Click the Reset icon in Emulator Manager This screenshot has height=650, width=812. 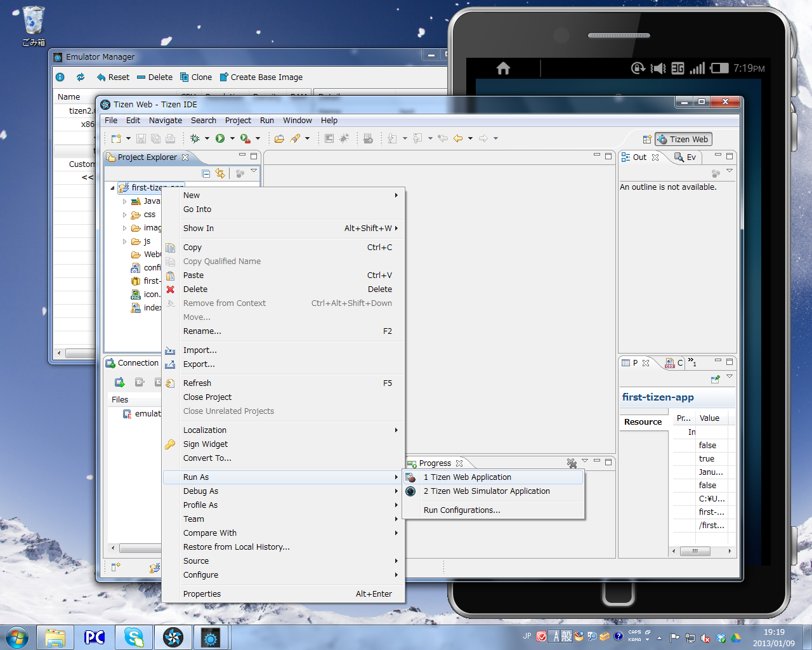101,77
